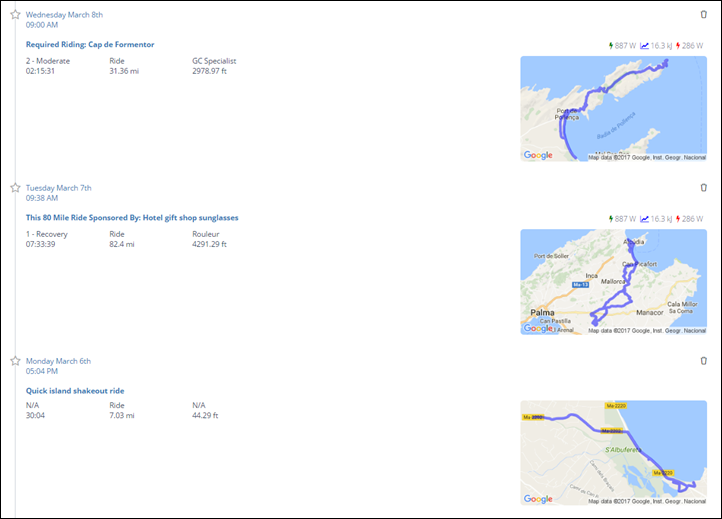Open the Mallorca 82 mile route map
Image resolution: width=722 pixels, height=519 pixels.
pyautogui.click(x=613, y=281)
